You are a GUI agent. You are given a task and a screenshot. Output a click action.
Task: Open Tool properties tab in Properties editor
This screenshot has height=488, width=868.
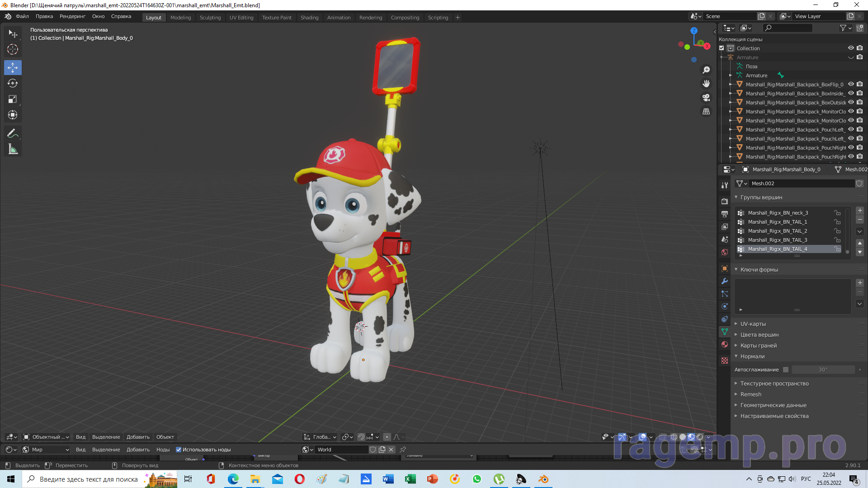725,185
